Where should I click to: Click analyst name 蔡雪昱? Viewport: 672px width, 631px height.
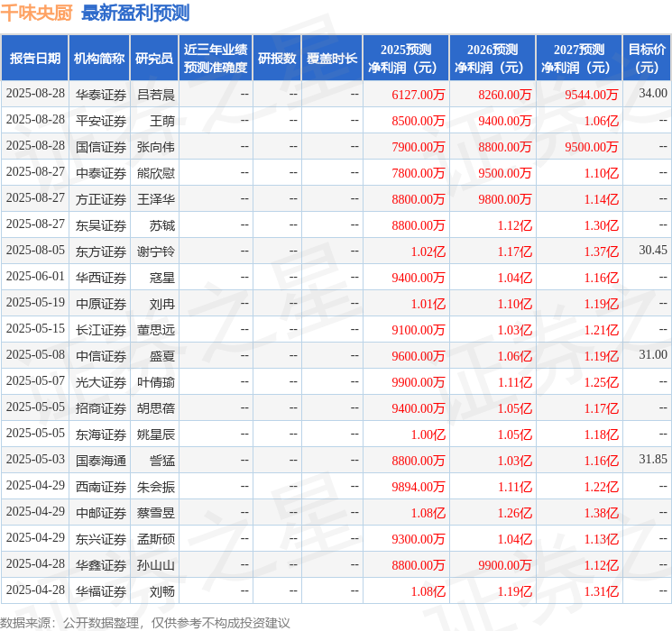point(156,513)
